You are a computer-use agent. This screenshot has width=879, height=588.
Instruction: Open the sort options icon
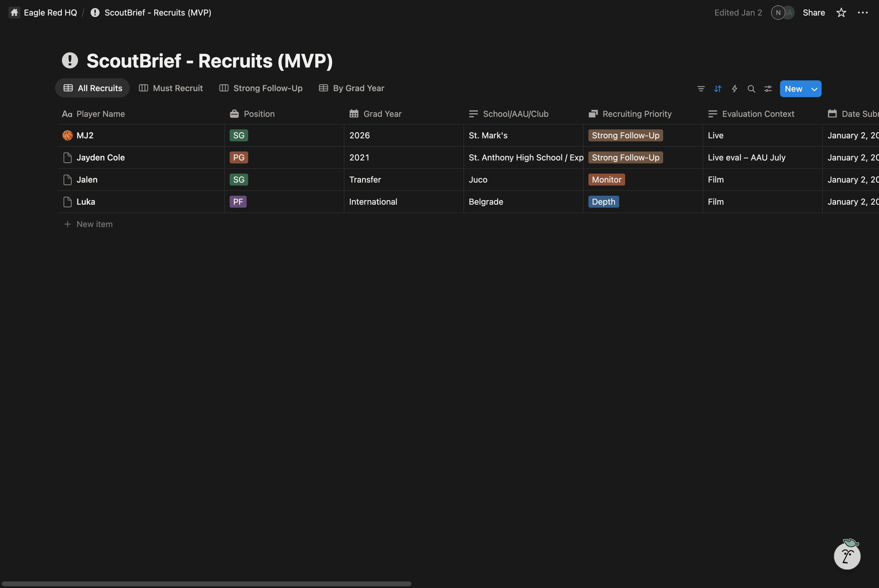coord(718,89)
